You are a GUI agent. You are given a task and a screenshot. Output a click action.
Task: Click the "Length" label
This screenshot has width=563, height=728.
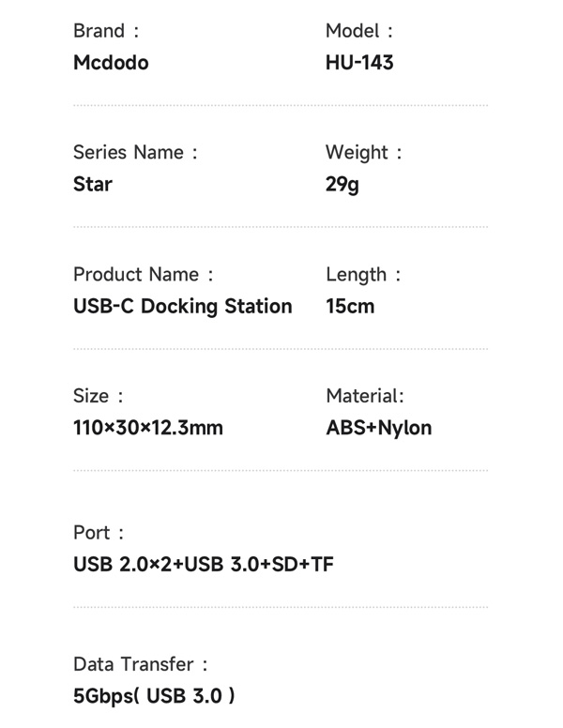tap(357, 274)
